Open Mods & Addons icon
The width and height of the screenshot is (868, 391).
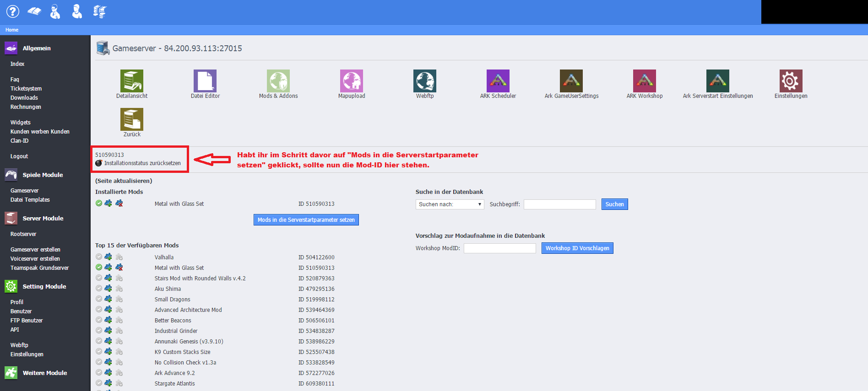tap(278, 81)
